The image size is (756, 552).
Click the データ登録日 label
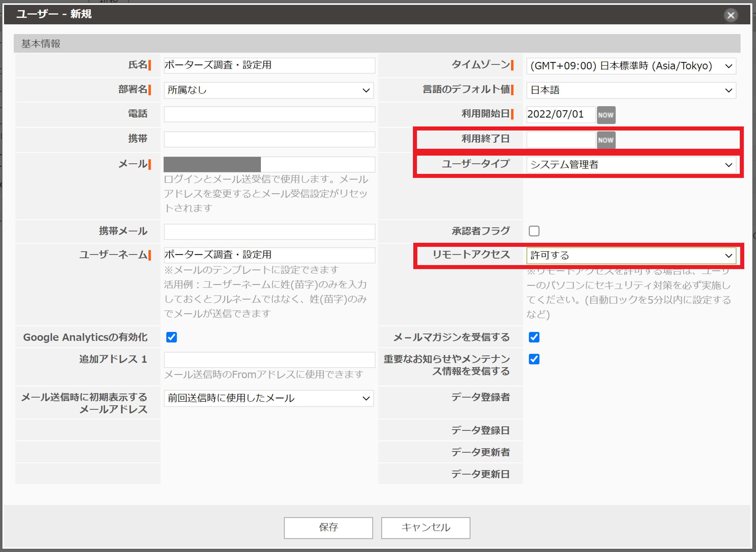tap(480, 430)
